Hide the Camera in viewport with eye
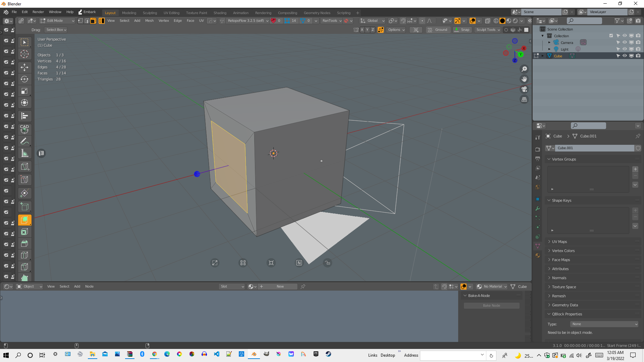644x362 pixels. coord(625,43)
